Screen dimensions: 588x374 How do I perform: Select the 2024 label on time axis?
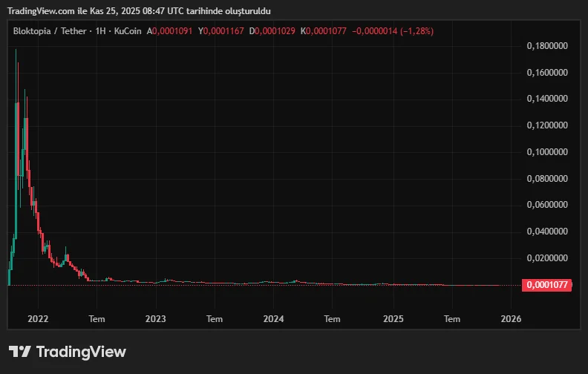click(274, 318)
